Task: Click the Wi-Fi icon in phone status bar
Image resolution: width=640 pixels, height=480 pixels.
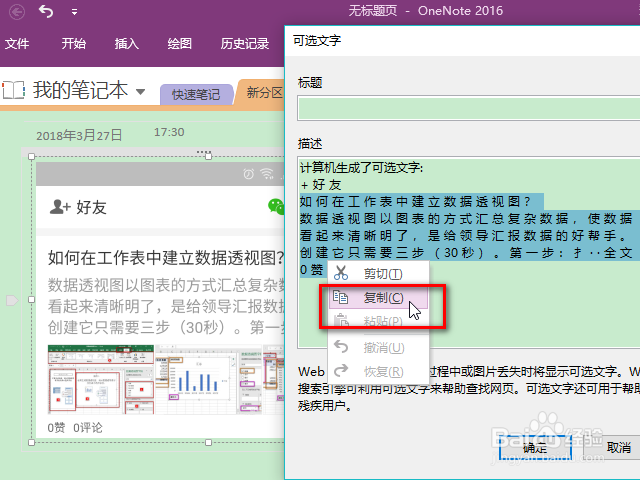Action: [x=267, y=174]
